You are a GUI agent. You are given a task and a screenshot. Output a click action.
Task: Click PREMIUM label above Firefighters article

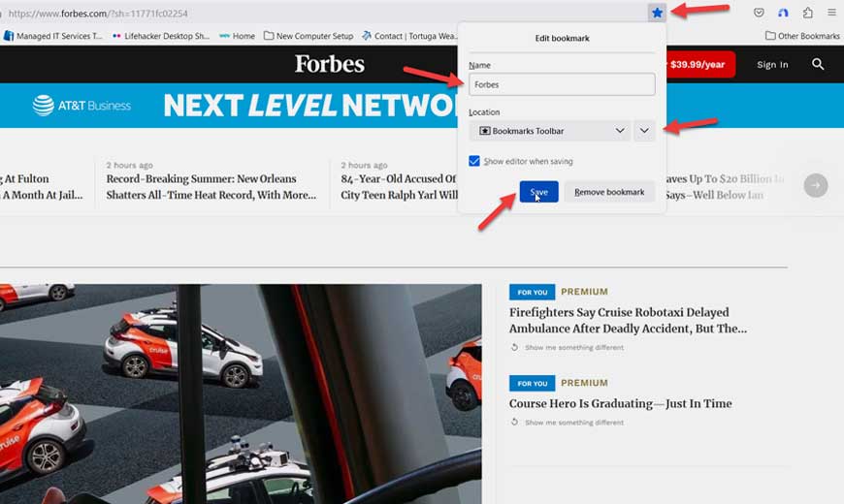pyautogui.click(x=584, y=292)
